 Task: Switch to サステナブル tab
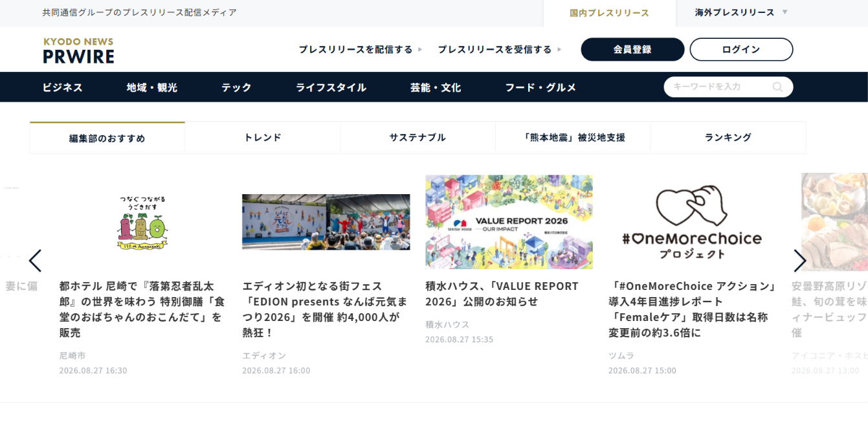(418, 137)
